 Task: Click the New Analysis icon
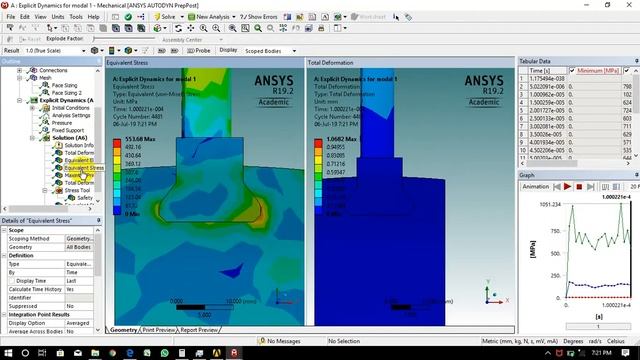point(191,17)
